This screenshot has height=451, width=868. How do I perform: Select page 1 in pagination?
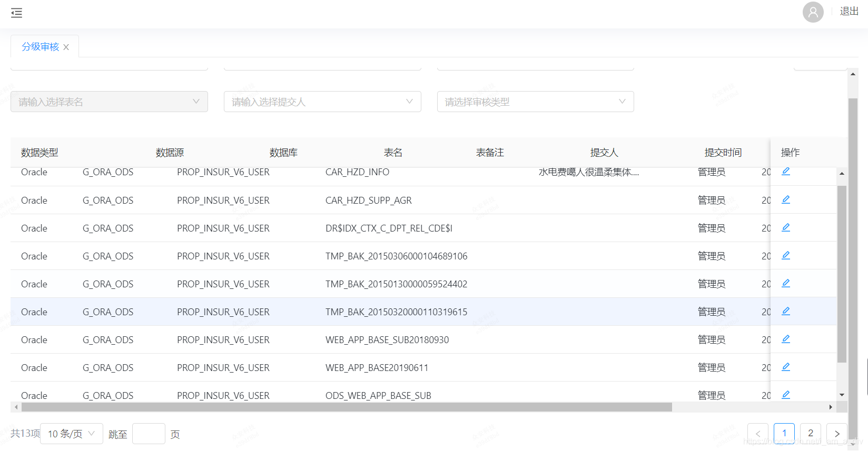coord(784,434)
